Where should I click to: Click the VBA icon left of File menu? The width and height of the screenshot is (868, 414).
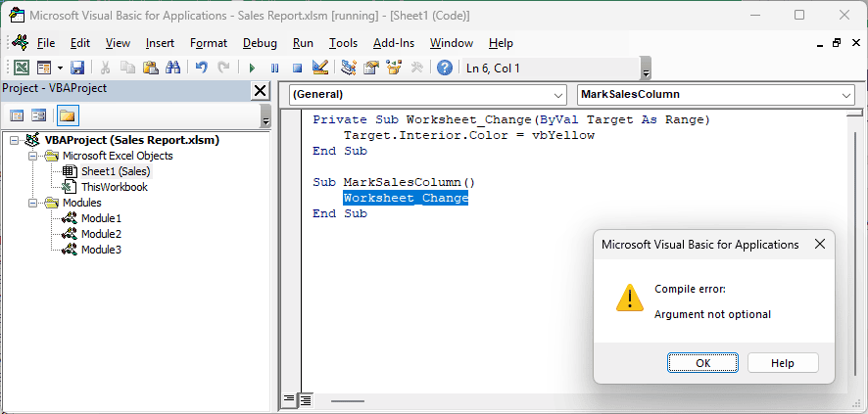tap(21, 42)
